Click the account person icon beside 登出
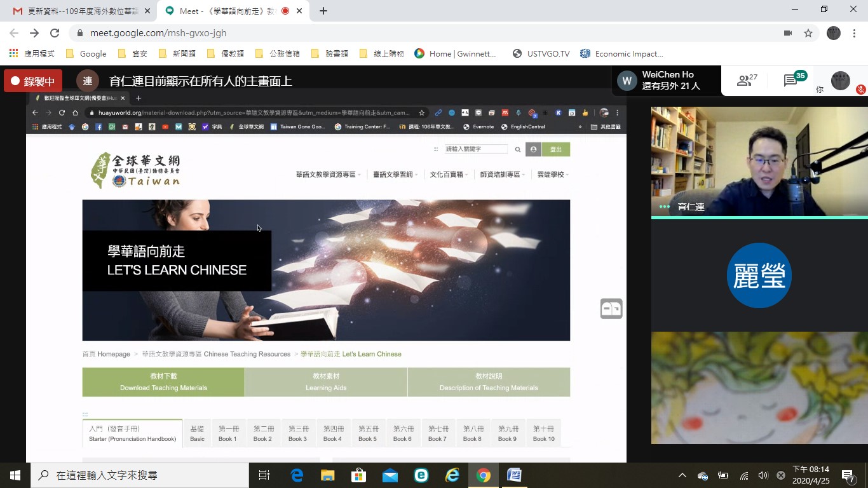Screen dimensions: 868x488 [x=532, y=149]
